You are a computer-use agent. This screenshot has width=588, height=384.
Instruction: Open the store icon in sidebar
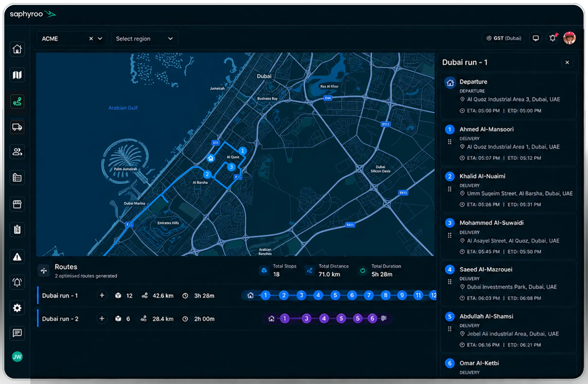(x=17, y=204)
